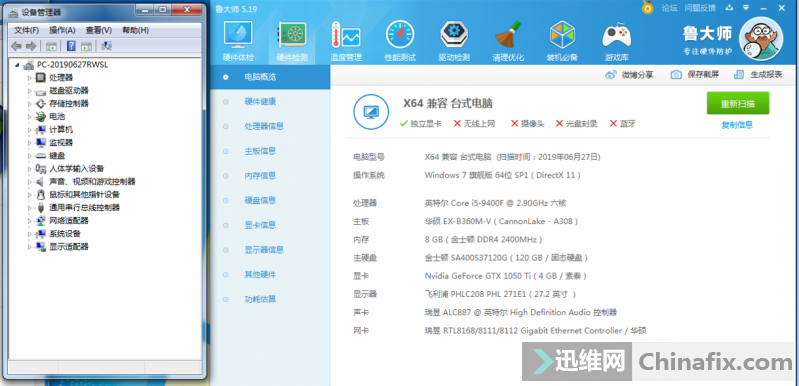Viewport: 799px width, 386px height.
Task: Open 装机必备 software box module
Action: click(562, 41)
